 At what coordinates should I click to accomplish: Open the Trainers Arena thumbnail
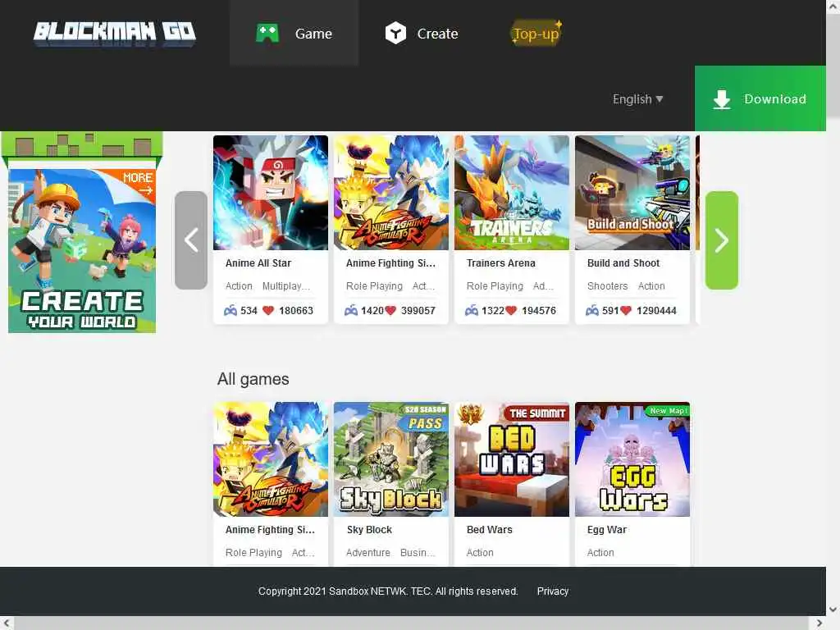(x=512, y=193)
